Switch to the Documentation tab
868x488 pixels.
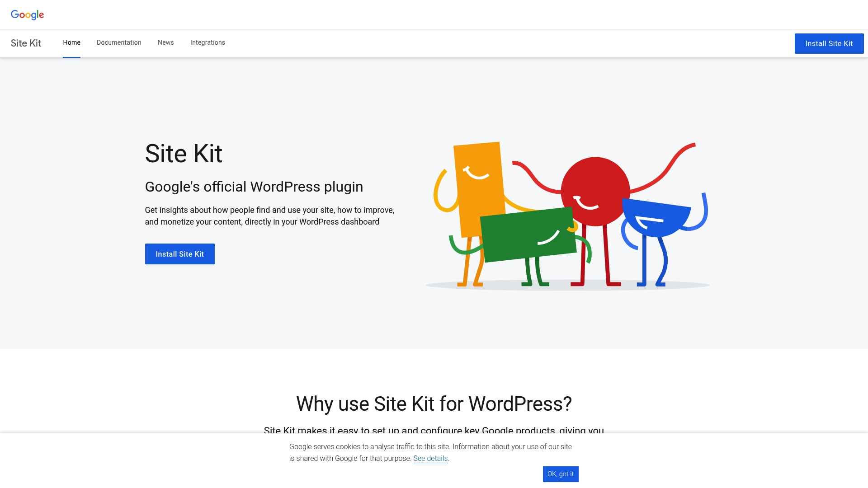(x=118, y=42)
